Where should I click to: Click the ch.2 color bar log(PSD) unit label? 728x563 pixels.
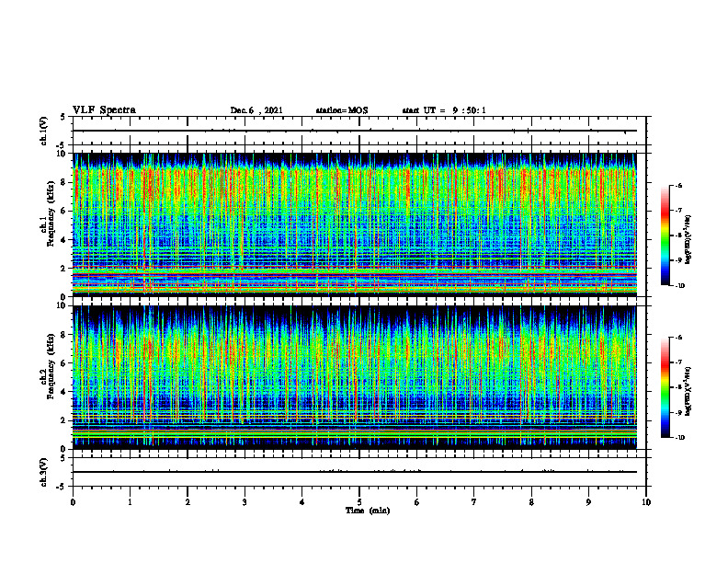click(688, 391)
